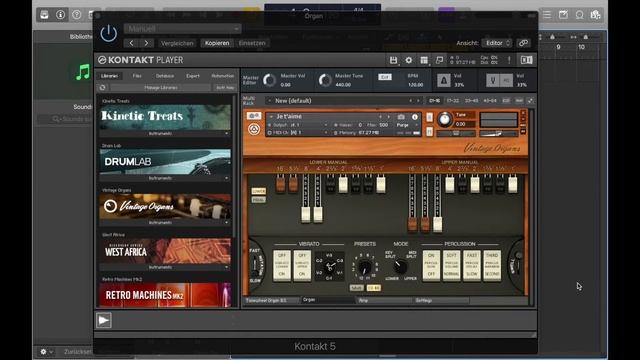Image resolution: width=640 pixels, height=360 pixels.
Task: Click the Kontakt logo icon
Action: [x=102, y=60]
